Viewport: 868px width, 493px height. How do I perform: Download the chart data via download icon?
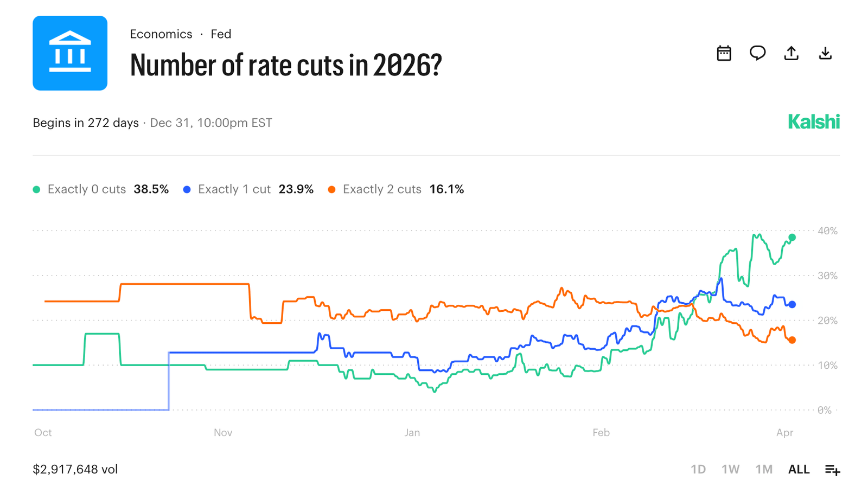click(825, 53)
